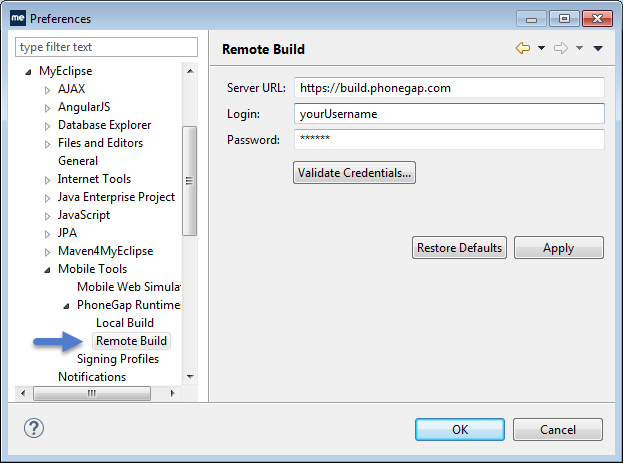Screen dimensions: 623x463
Task: Expand the AngularJS tree node
Action: coord(47,108)
